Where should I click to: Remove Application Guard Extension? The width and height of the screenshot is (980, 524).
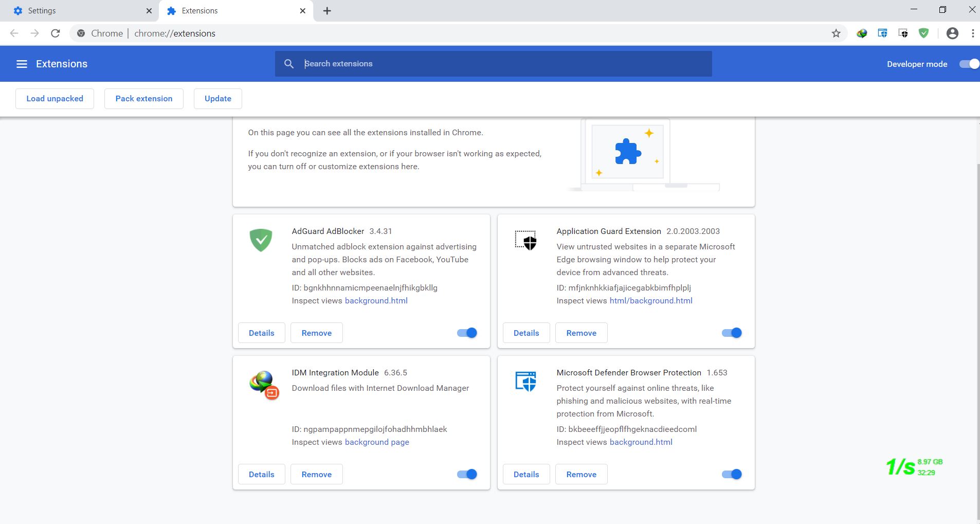[582, 333]
